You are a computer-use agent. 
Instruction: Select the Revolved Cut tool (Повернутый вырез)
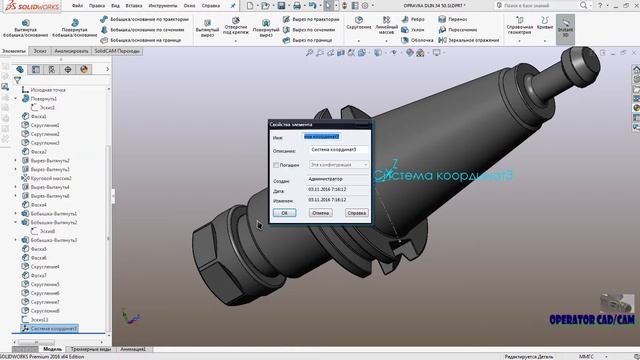(266, 28)
